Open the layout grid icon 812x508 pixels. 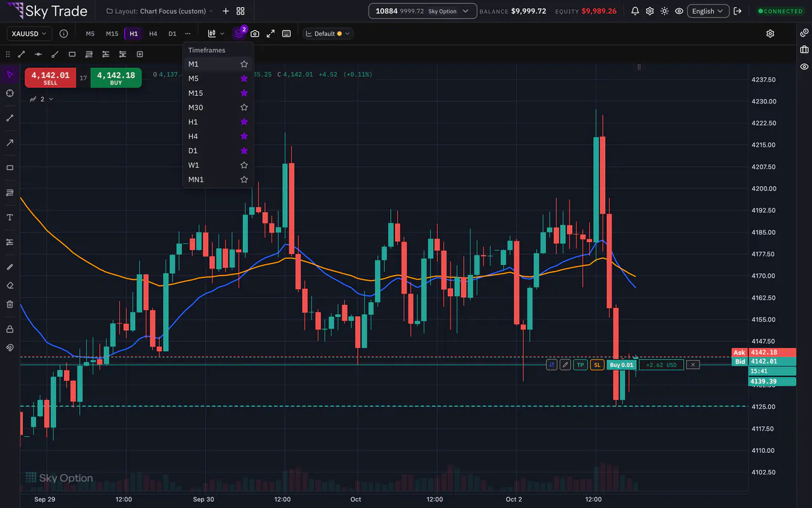pyautogui.click(x=240, y=11)
